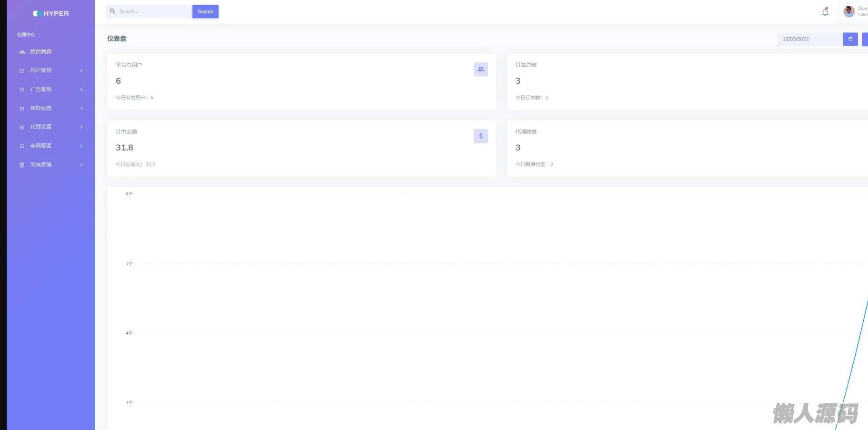Viewport: 868px width, 430px height.
Task: Click the dollar icon in 订单金额 card
Action: 481,136
